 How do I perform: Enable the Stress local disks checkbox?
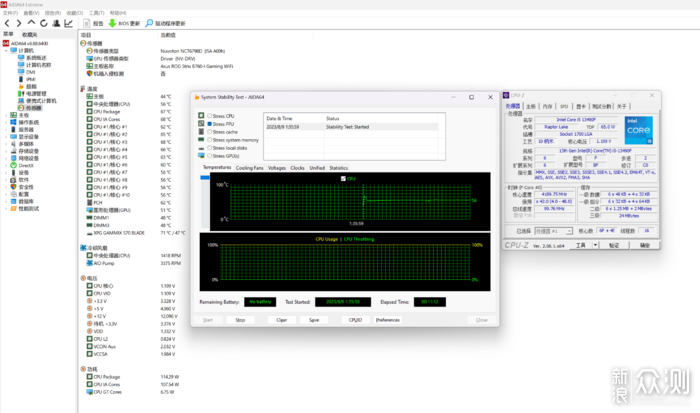pos(209,148)
